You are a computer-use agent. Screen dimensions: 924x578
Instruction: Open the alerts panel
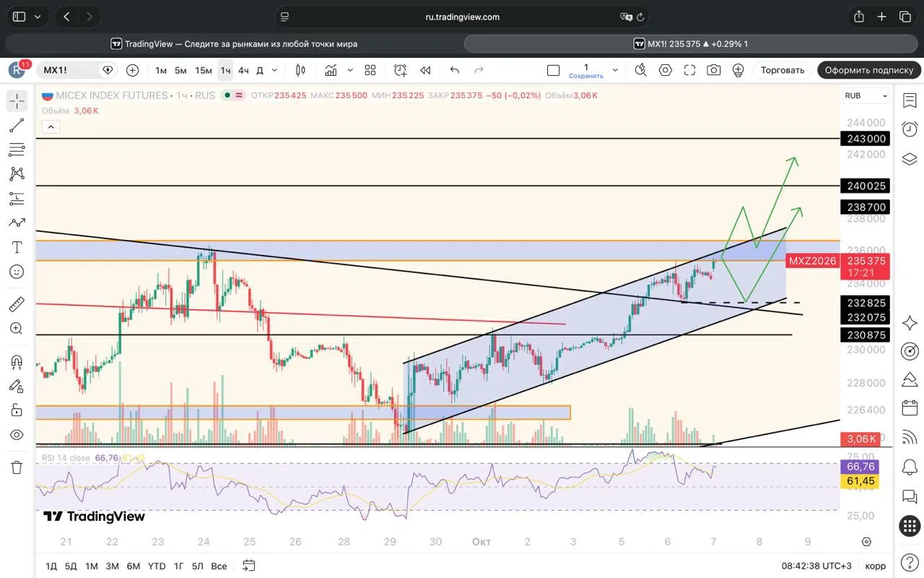coord(910,129)
